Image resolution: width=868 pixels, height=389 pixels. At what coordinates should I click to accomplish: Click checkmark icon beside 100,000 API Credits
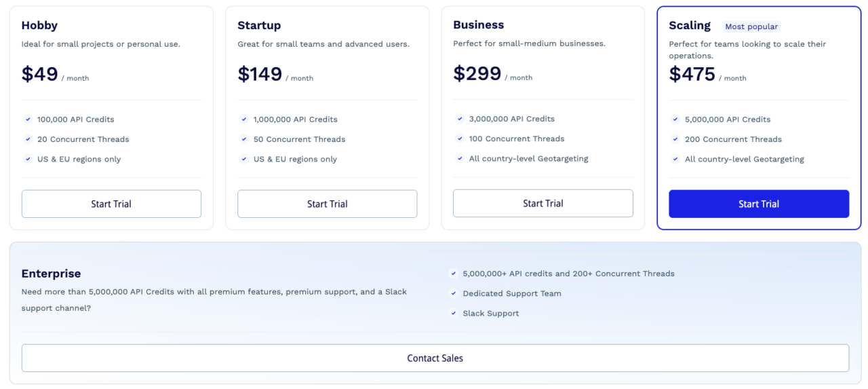point(28,119)
